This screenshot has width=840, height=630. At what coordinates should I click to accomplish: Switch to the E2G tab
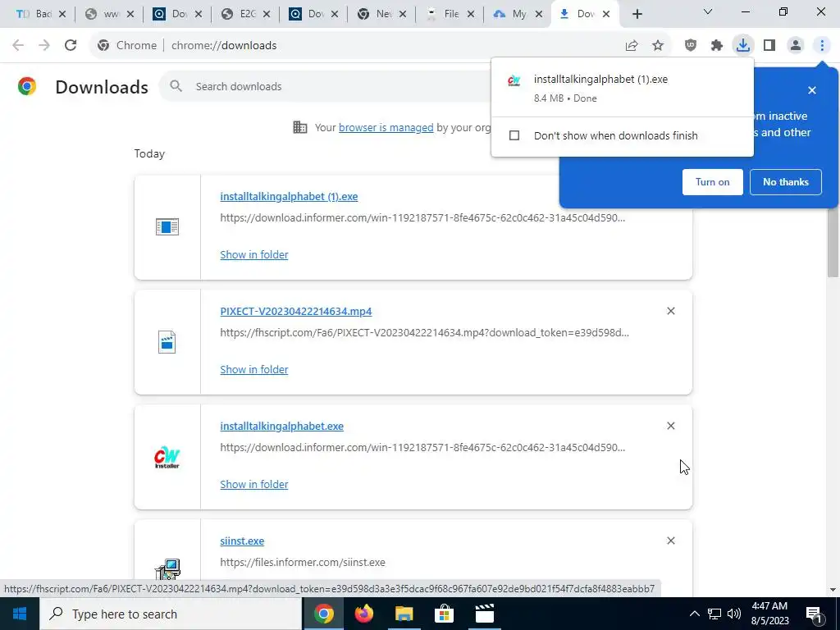pos(244,15)
